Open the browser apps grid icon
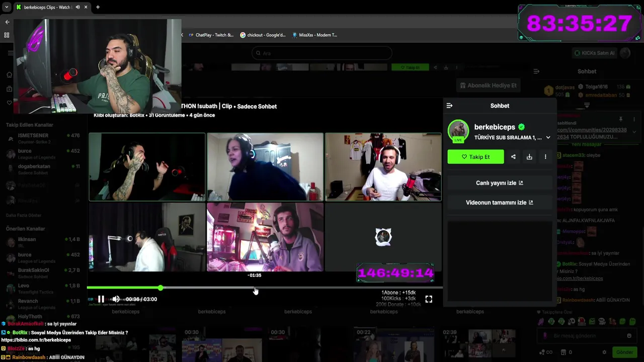 (x=7, y=35)
